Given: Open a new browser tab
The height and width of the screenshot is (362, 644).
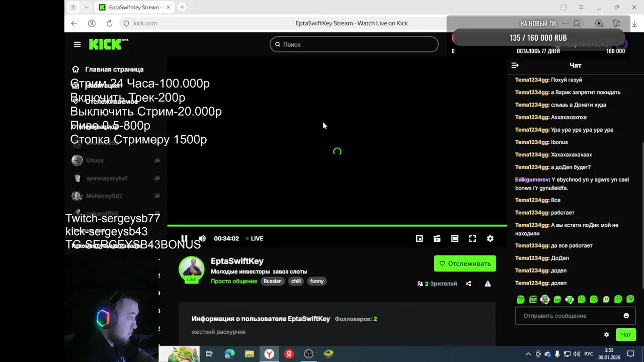Looking at the screenshot, I should tap(182, 7).
